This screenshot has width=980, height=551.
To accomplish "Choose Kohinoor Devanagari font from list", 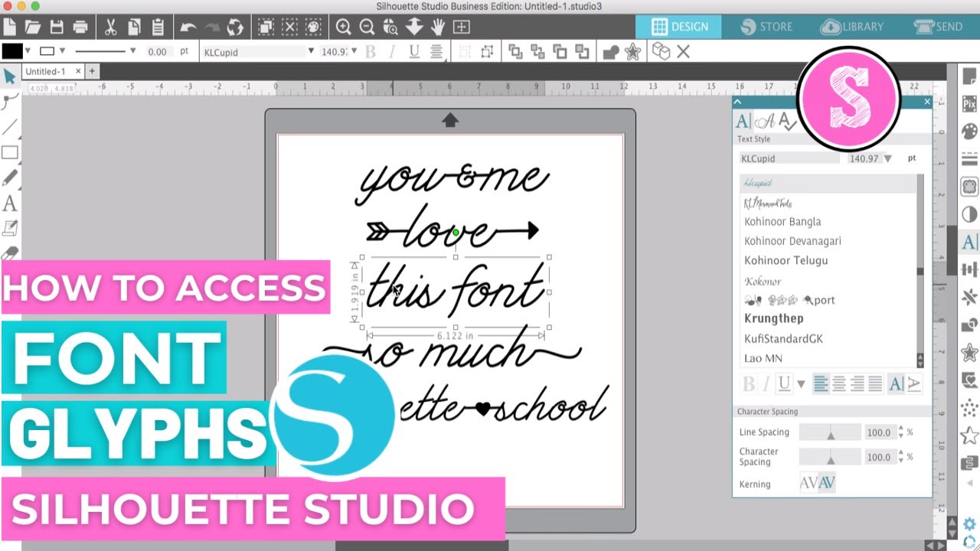I will tap(792, 240).
